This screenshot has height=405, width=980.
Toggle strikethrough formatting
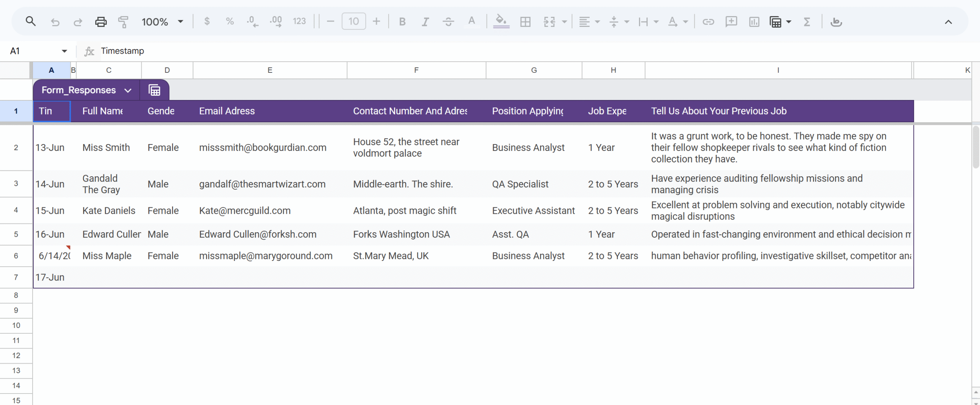[448, 22]
